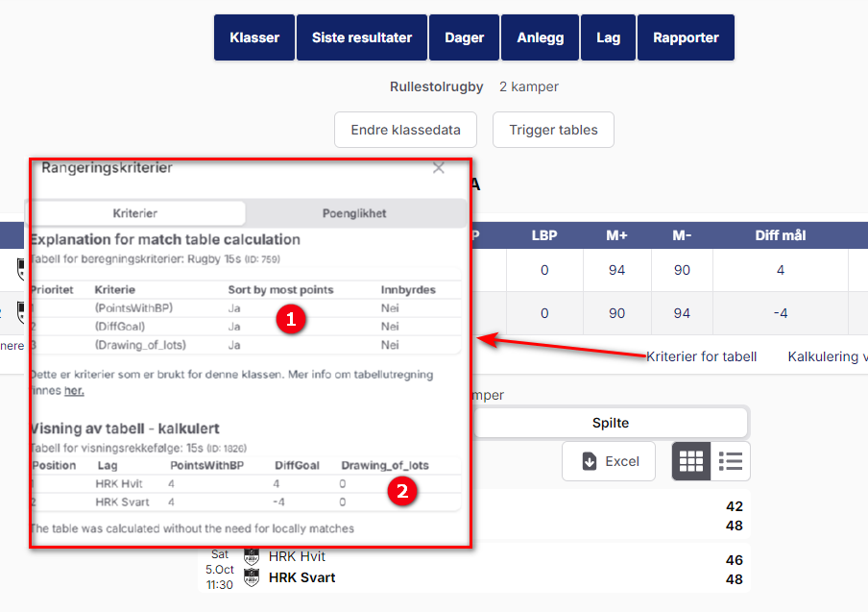Open the Anlegg section
Viewport: 868px width, 612px height.
coord(540,37)
